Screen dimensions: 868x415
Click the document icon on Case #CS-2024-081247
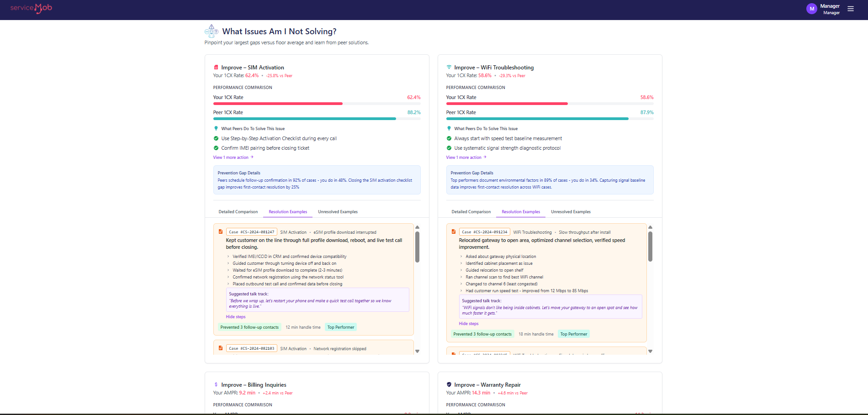click(221, 231)
